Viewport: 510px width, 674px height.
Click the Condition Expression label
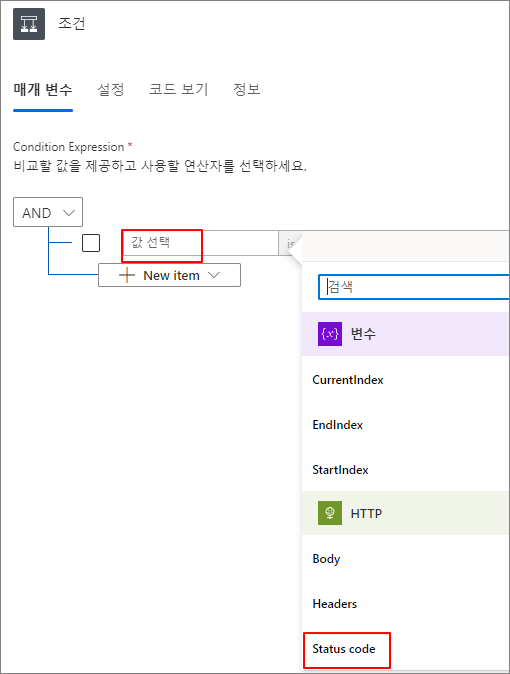pos(68,147)
